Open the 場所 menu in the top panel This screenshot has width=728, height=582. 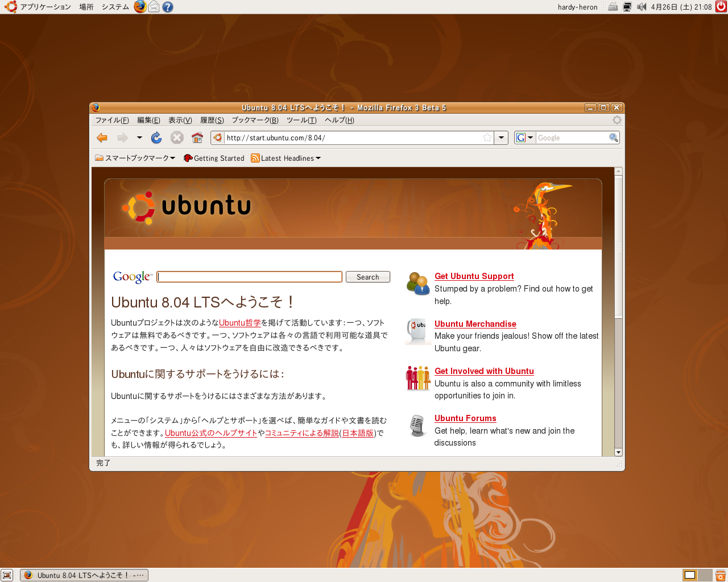click(x=86, y=7)
